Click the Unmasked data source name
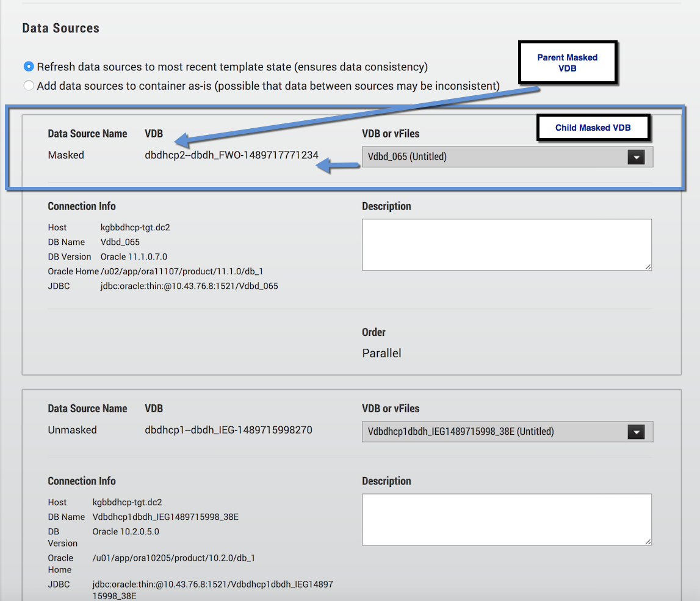700x601 pixels. pos(72,430)
